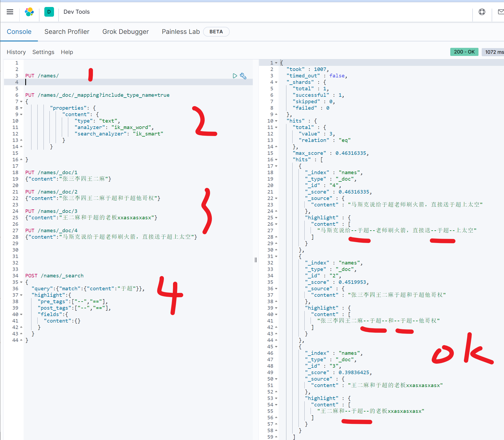Viewport: 504px width, 440px height.
Task: Open the mail newsfeed icon
Action: click(x=500, y=12)
